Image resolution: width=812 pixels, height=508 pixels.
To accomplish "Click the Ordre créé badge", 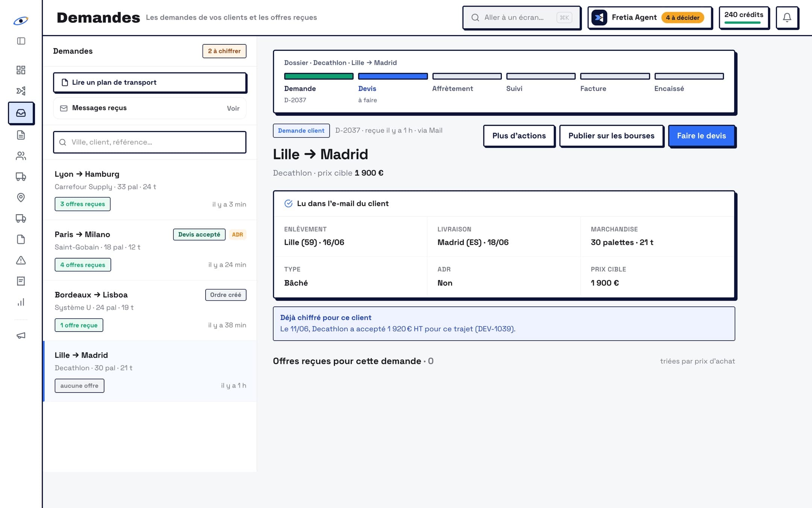I will tap(226, 295).
